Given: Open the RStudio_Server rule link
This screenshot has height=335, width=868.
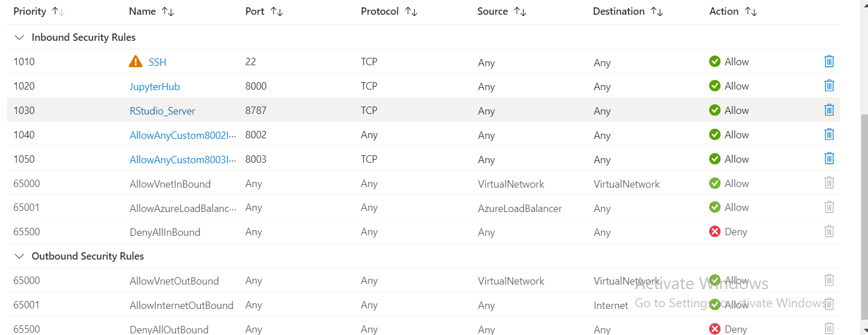Looking at the screenshot, I should (162, 111).
